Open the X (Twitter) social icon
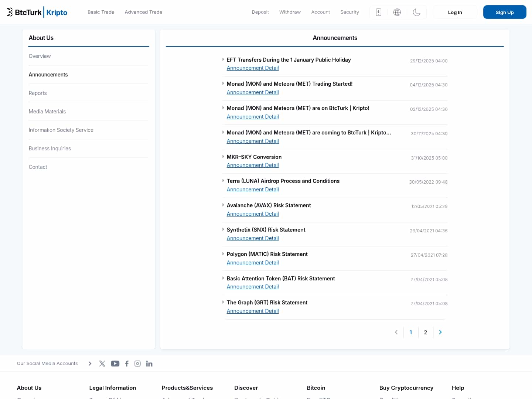 tap(102, 364)
